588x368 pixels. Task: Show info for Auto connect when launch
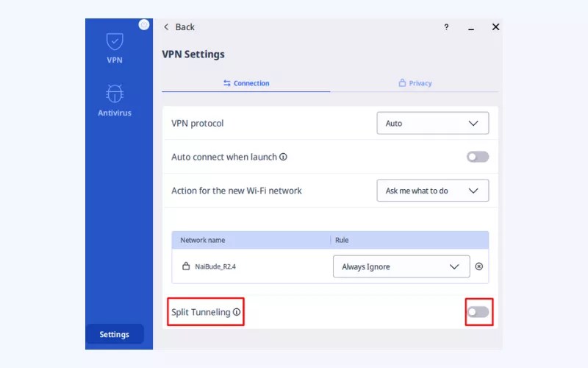[x=284, y=157]
